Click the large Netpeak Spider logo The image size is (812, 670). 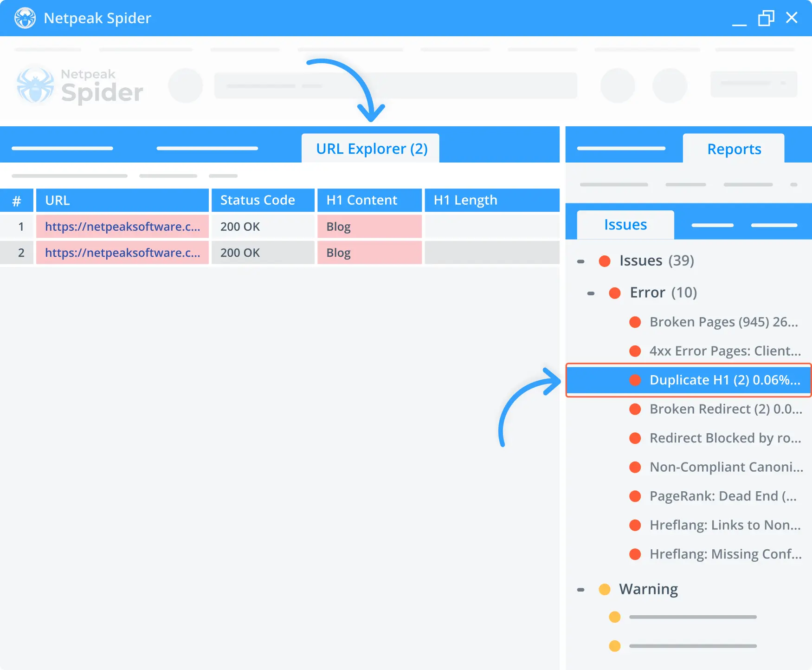tap(80, 86)
